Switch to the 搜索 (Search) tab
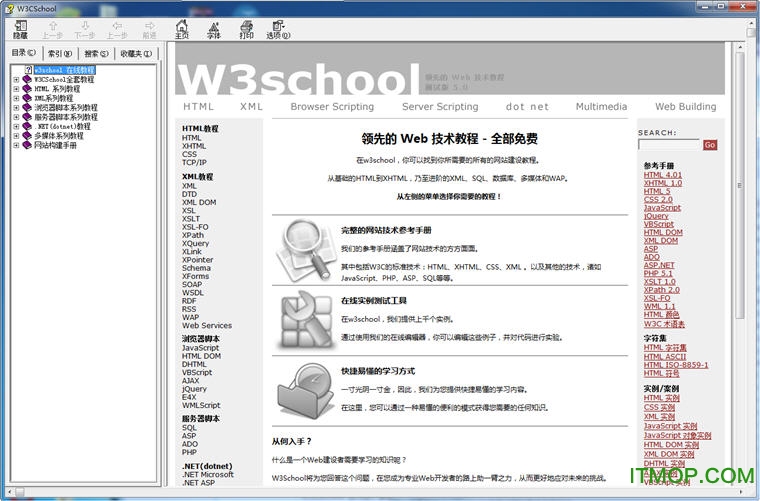Image resolution: width=760 pixels, height=501 pixels. [96, 53]
